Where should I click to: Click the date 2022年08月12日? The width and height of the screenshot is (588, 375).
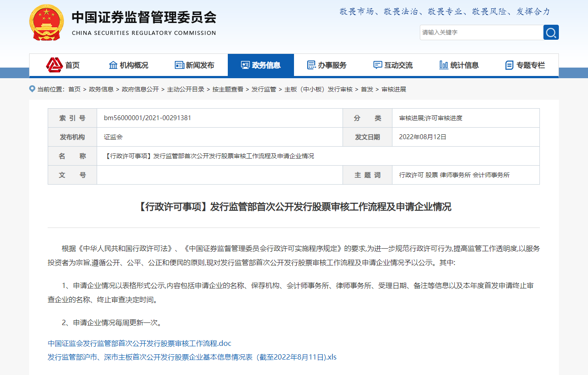[x=423, y=137]
